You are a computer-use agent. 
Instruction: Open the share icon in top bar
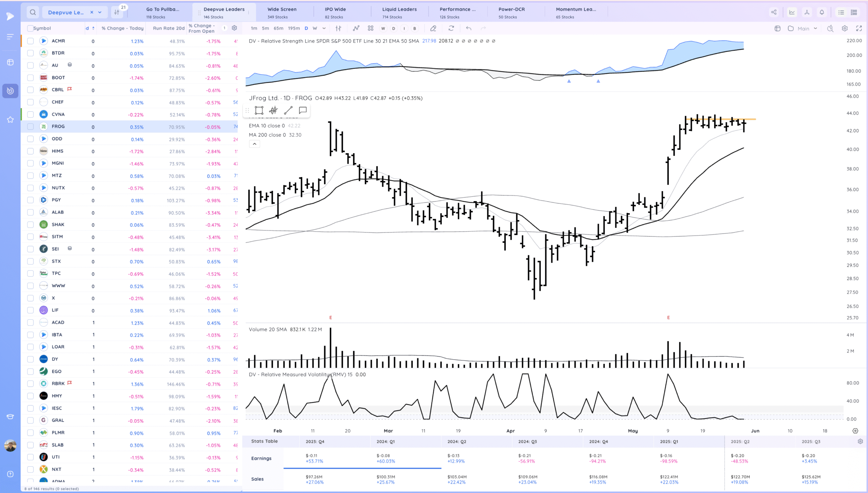pos(774,13)
